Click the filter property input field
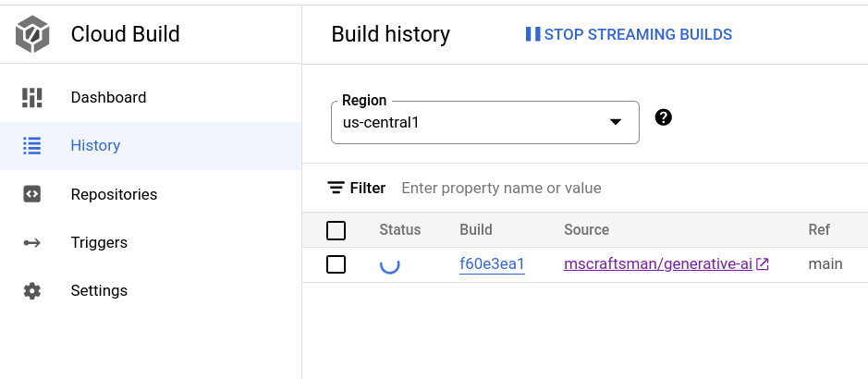This screenshot has height=379, width=868. tap(631, 189)
